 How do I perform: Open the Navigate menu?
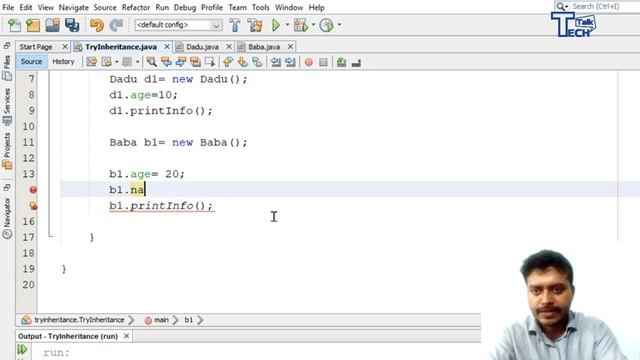[73, 7]
